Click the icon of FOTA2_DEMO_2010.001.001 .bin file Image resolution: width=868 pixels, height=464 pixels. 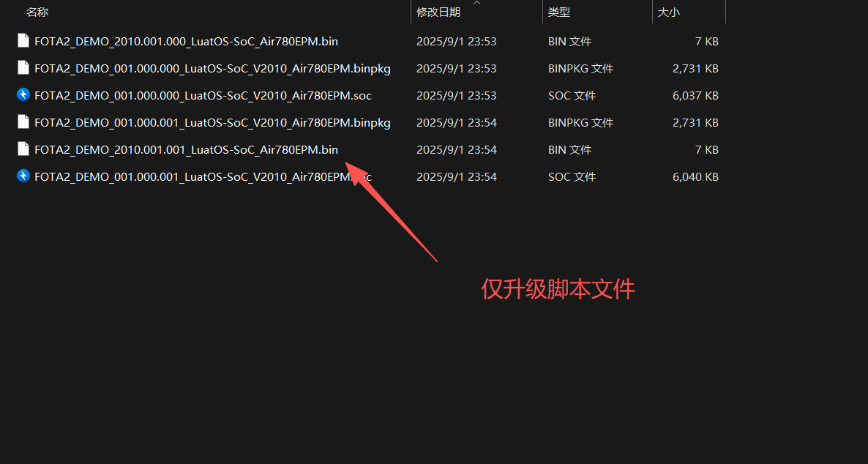[x=23, y=149]
